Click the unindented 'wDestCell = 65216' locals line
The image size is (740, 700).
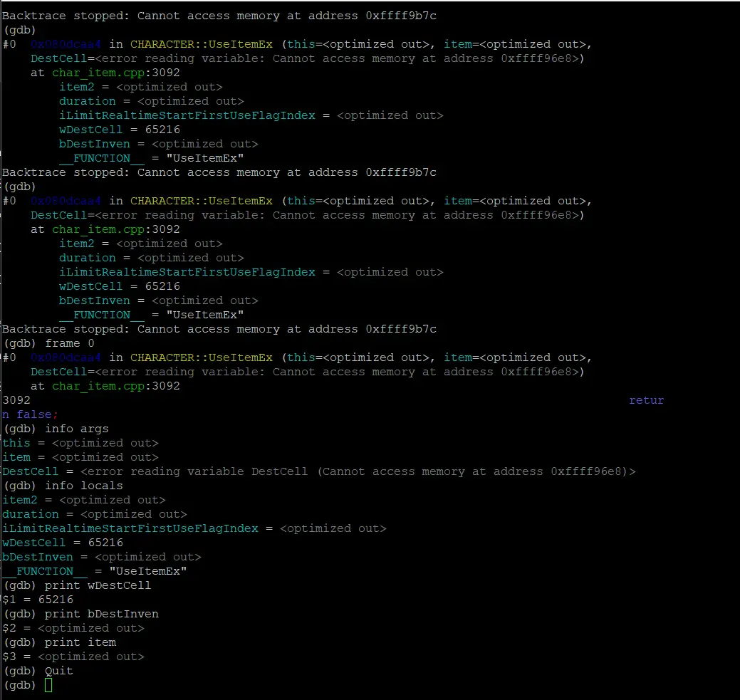56,543
